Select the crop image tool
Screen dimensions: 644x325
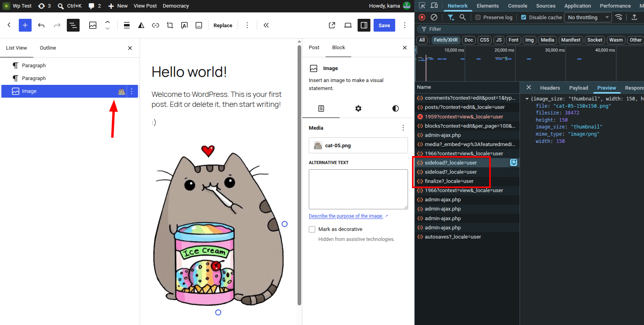170,25
